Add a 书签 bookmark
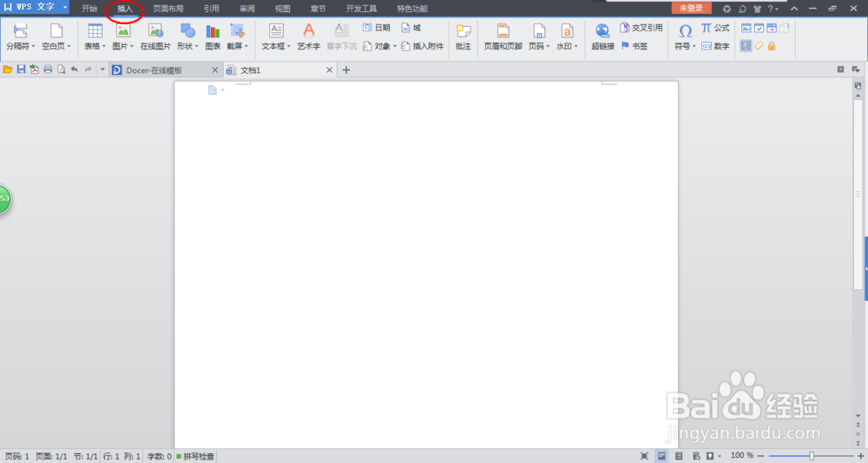The width and height of the screenshot is (868, 463). click(x=635, y=46)
